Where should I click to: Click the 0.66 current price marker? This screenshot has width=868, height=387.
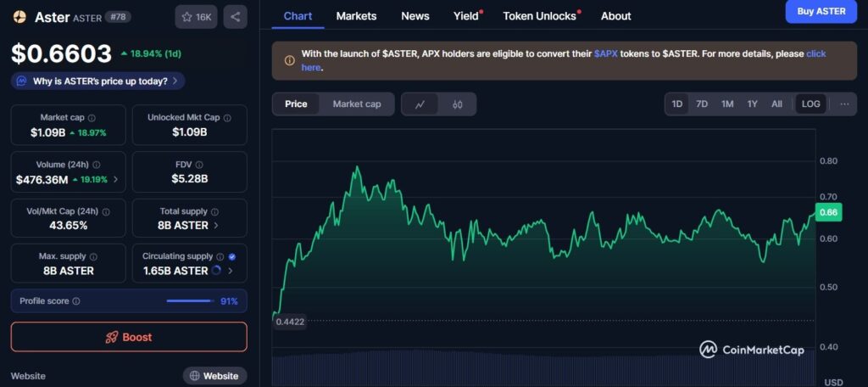(x=828, y=212)
